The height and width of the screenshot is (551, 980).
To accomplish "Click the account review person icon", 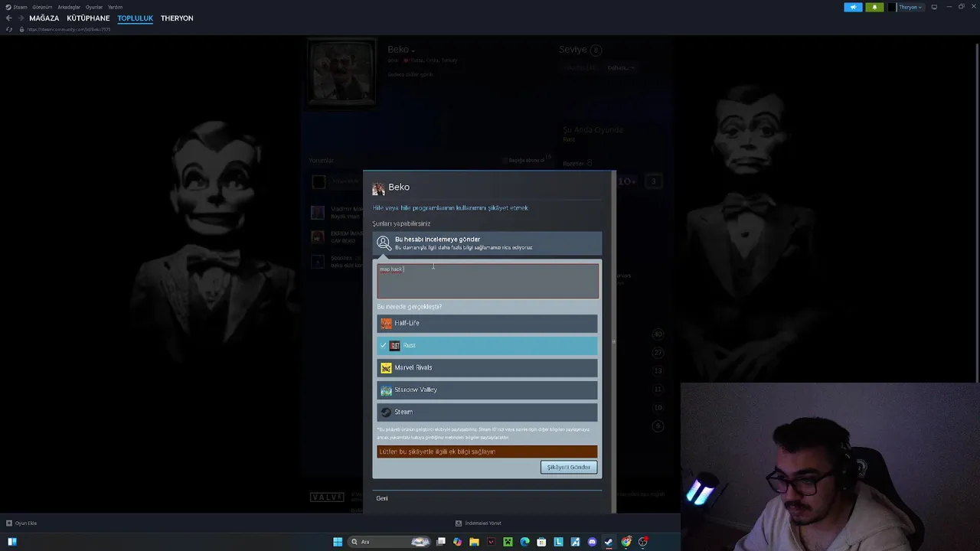I will (x=384, y=243).
